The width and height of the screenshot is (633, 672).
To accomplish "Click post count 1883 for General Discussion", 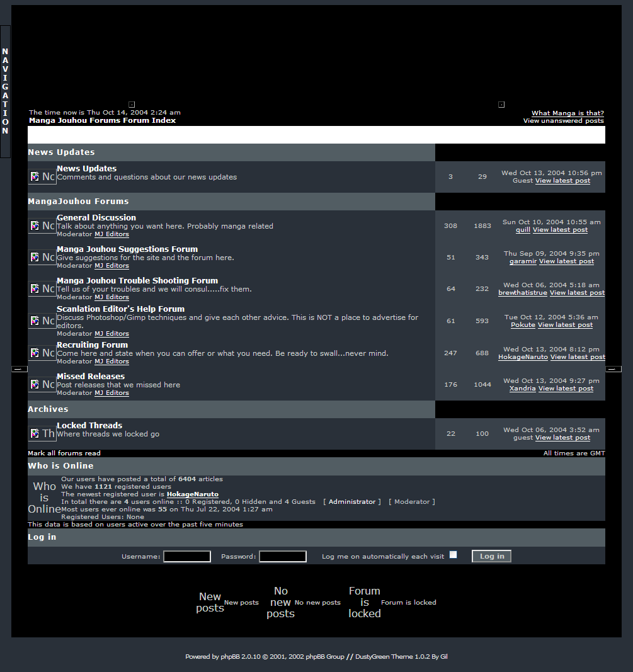I will (x=482, y=226).
